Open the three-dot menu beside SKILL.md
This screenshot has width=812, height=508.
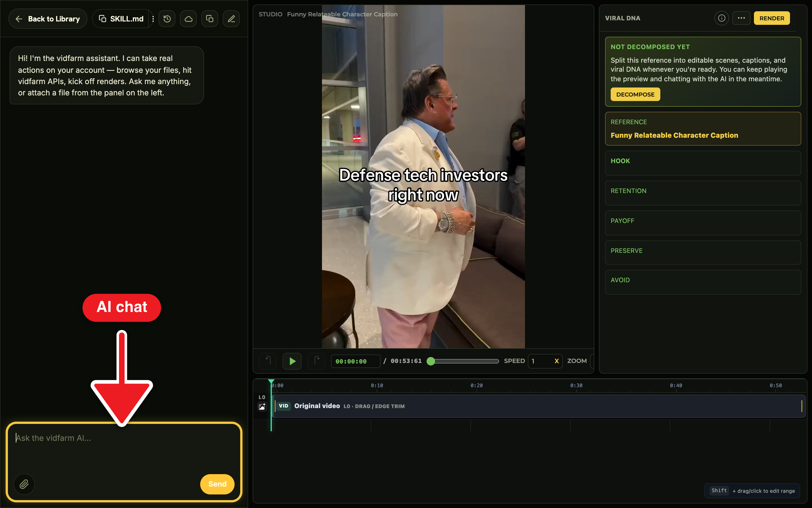click(x=153, y=19)
